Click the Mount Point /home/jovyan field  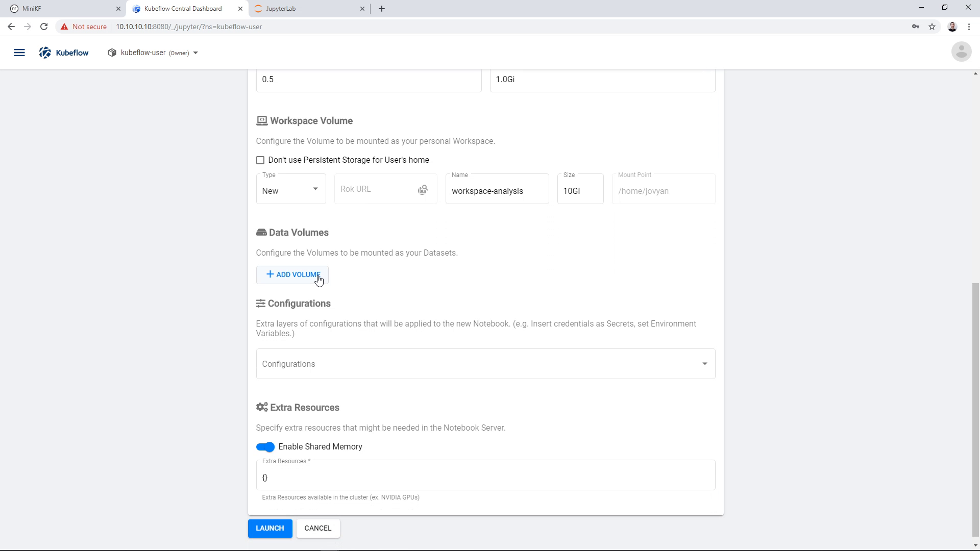(x=664, y=189)
